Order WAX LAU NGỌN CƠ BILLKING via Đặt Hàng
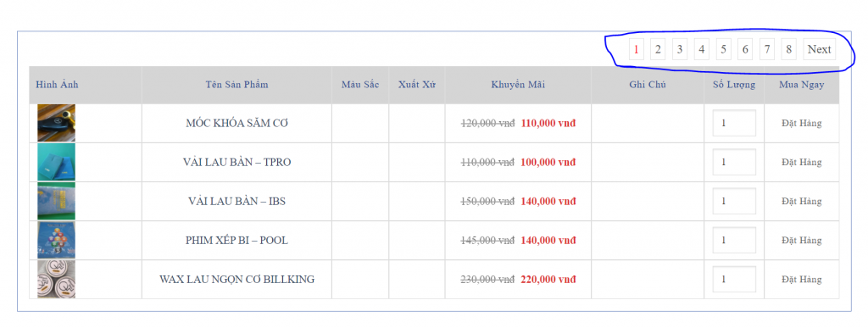 (x=802, y=280)
